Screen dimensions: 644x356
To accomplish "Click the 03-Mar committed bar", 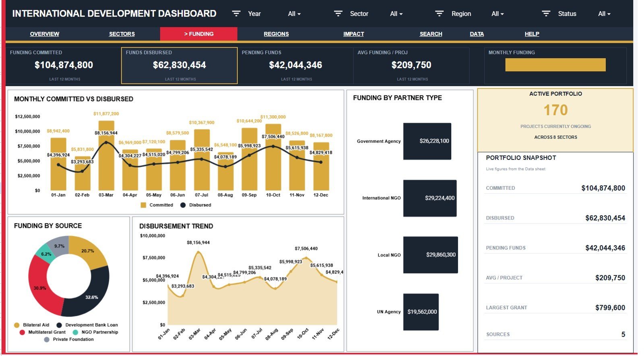I will [106, 155].
